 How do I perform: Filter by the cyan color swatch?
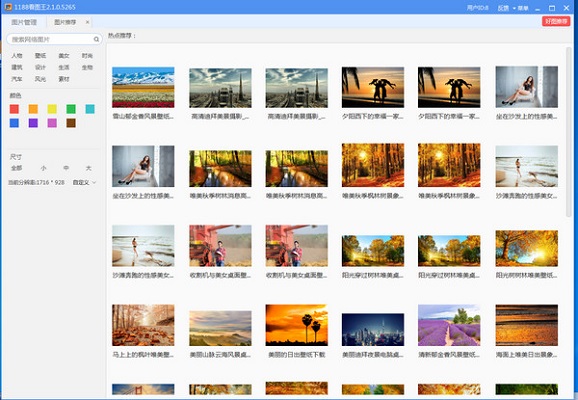[x=90, y=109]
